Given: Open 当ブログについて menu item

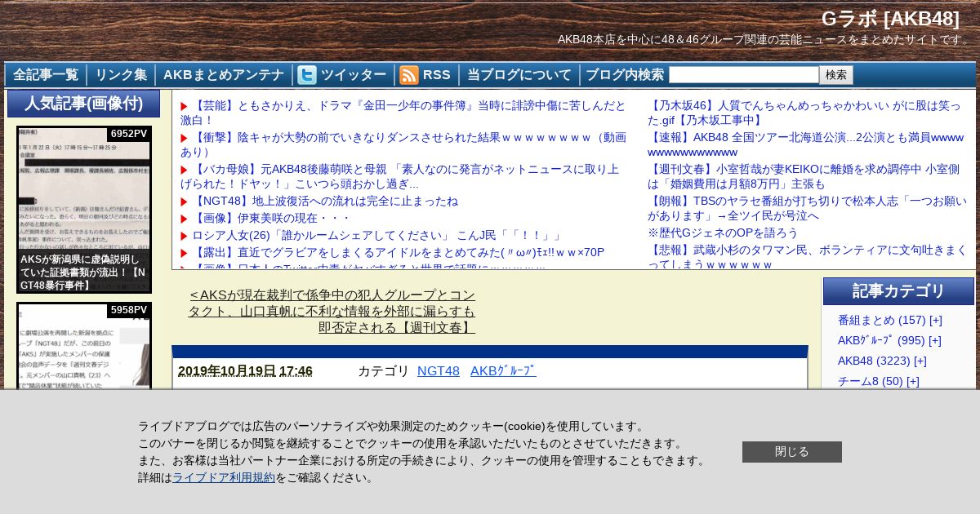Looking at the screenshot, I should click(x=519, y=75).
